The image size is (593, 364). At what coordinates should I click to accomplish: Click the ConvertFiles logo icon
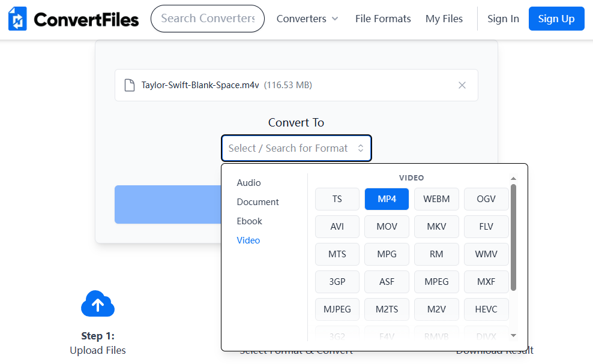pyautogui.click(x=17, y=19)
